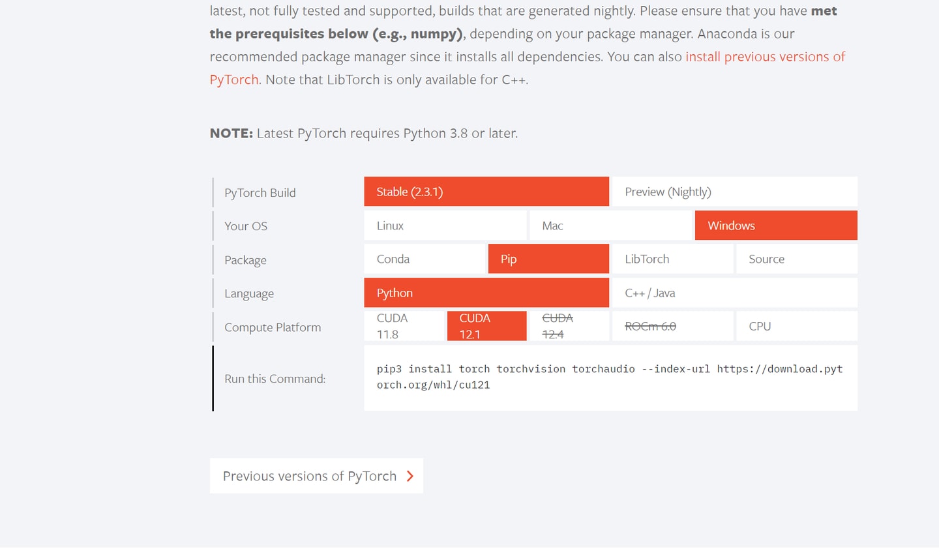
Task: Choose the LibTorch package
Action: tap(672, 259)
